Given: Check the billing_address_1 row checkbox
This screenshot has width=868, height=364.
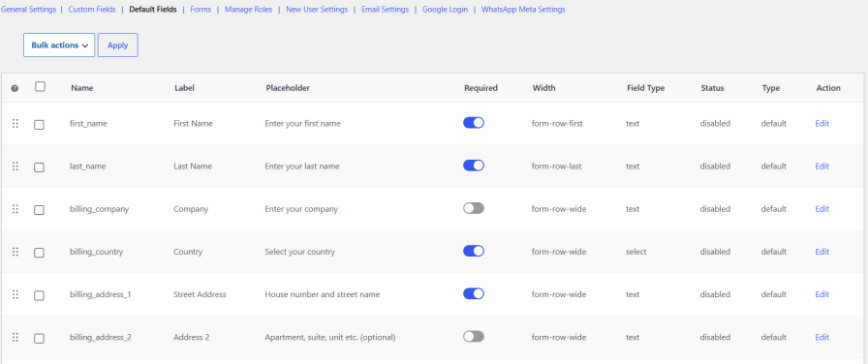Looking at the screenshot, I should point(39,295).
